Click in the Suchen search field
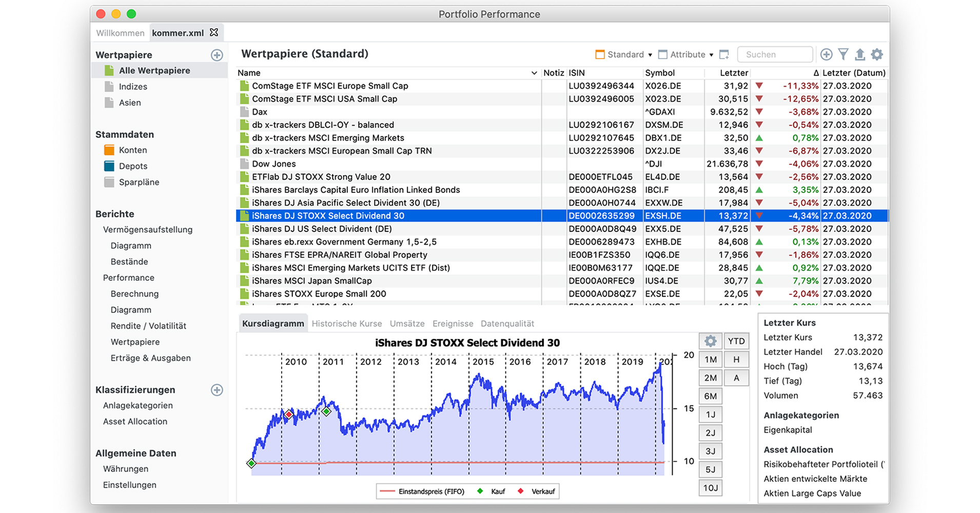The width and height of the screenshot is (980, 513). (x=775, y=54)
